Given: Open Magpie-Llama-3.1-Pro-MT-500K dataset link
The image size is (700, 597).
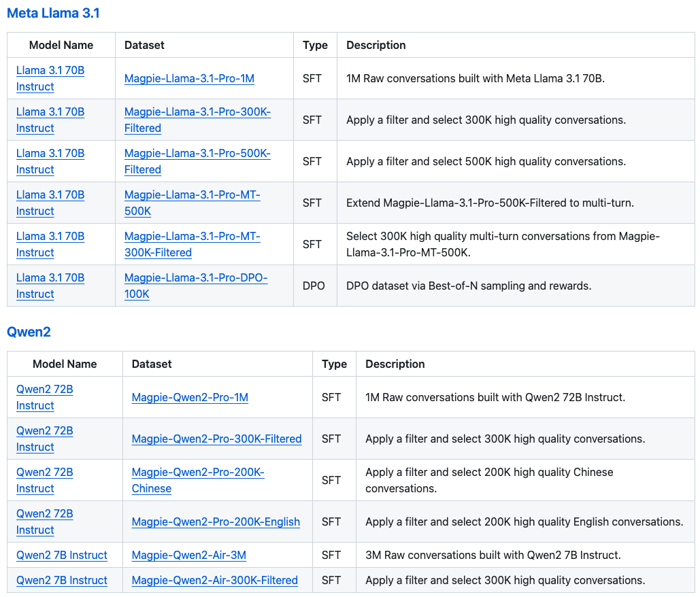Looking at the screenshot, I should coord(192,195).
